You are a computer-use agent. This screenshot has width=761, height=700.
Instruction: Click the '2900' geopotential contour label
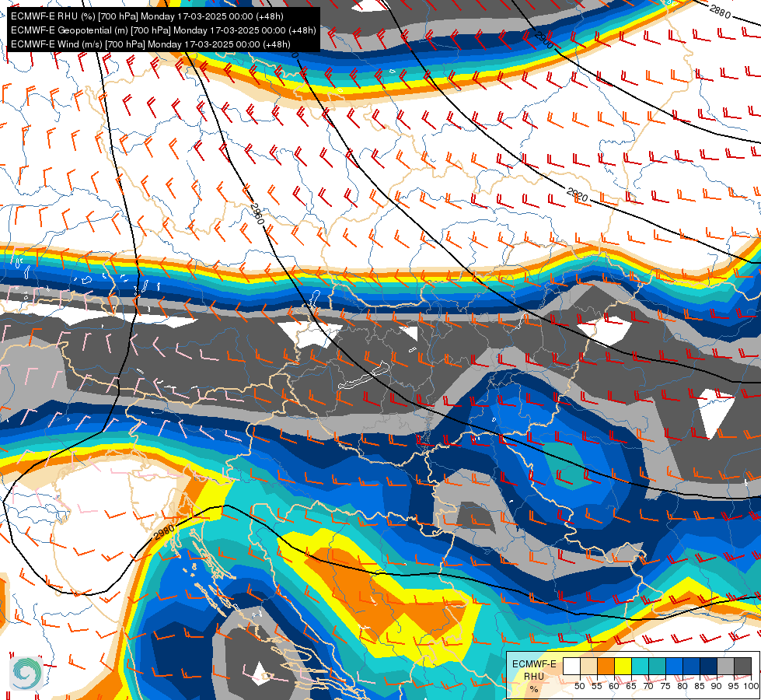(544, 39)
